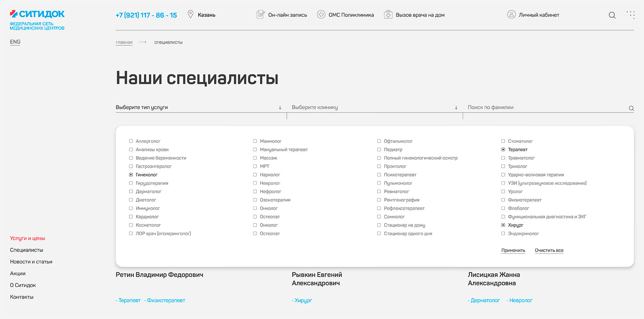The width and height of the screenshot is (644, 319).
Task: Check the Стоматолог checkbox
Action: tap(503, 141)
